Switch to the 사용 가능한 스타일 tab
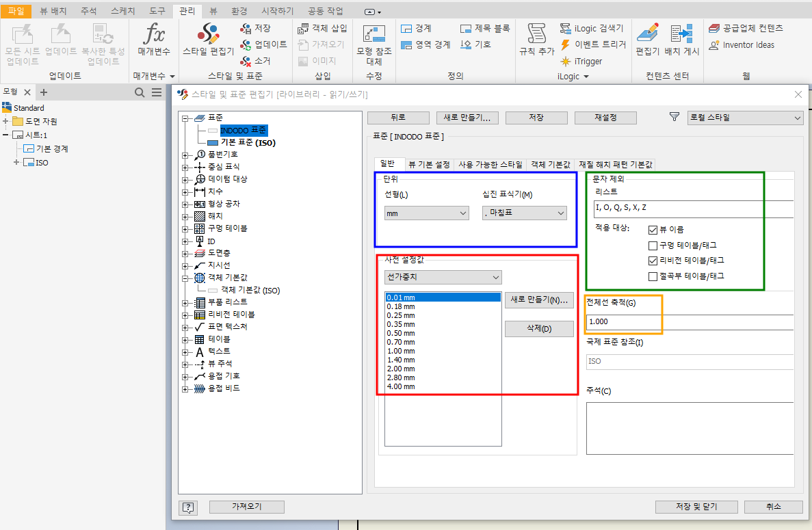The image size is (812, 530). pyautogui.click(x=490, y=165)
